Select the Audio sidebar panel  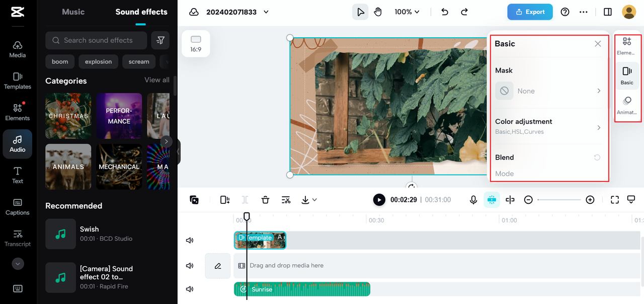click(18, 143)
